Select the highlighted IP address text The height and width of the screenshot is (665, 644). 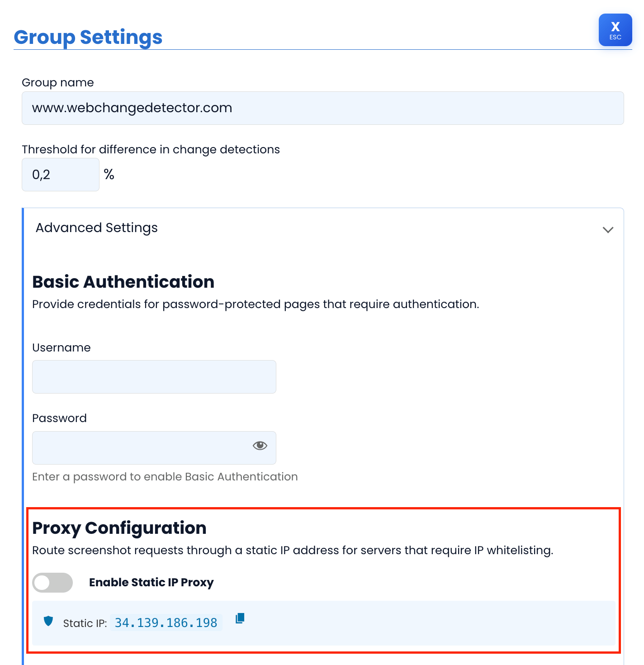(x=166, y=622)
